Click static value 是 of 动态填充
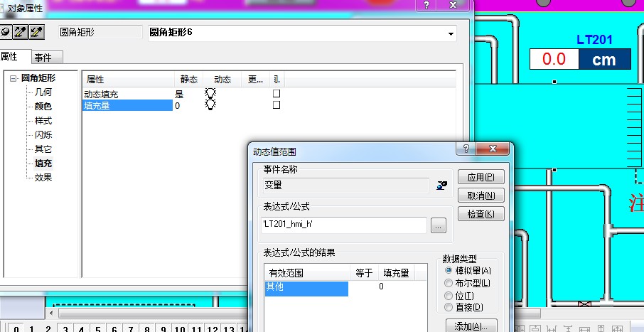This screenshot has width=644, height=332. (x=179, y=94)
